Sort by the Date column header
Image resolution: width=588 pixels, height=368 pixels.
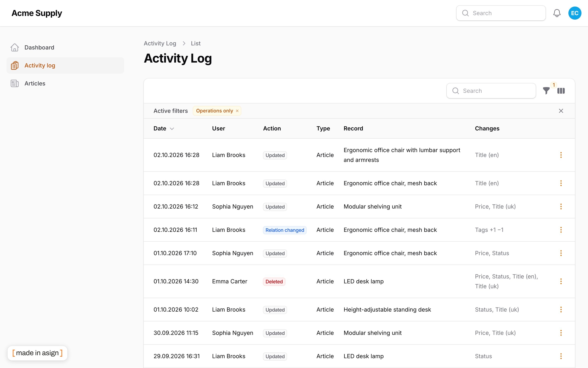pyautogui.click(x=164, y=129)
